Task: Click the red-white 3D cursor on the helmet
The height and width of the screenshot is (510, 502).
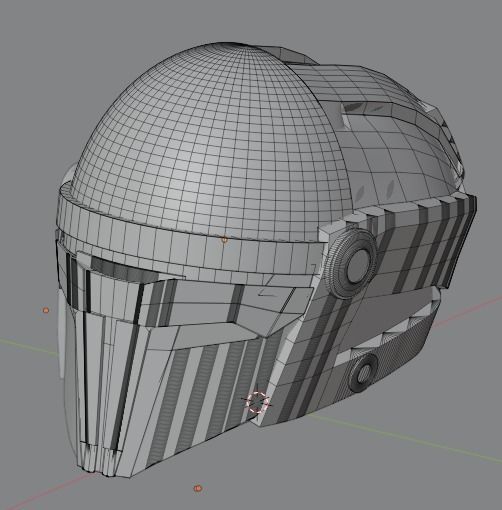Action: (258, 402)
